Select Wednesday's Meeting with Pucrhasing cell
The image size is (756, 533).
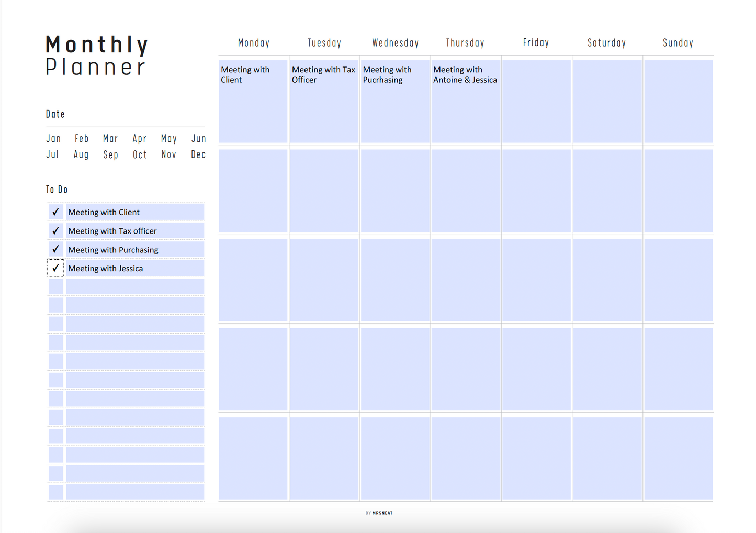[395, 102]
